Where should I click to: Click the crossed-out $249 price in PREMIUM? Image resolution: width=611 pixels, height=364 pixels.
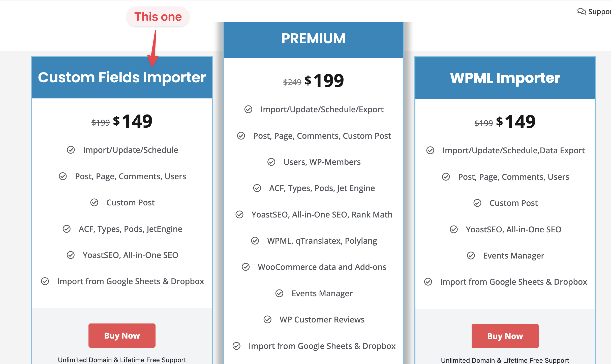coord(292,81)
